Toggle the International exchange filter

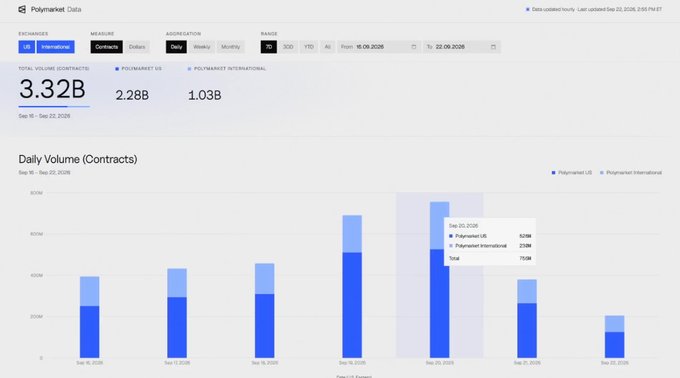tap(56, 47)
